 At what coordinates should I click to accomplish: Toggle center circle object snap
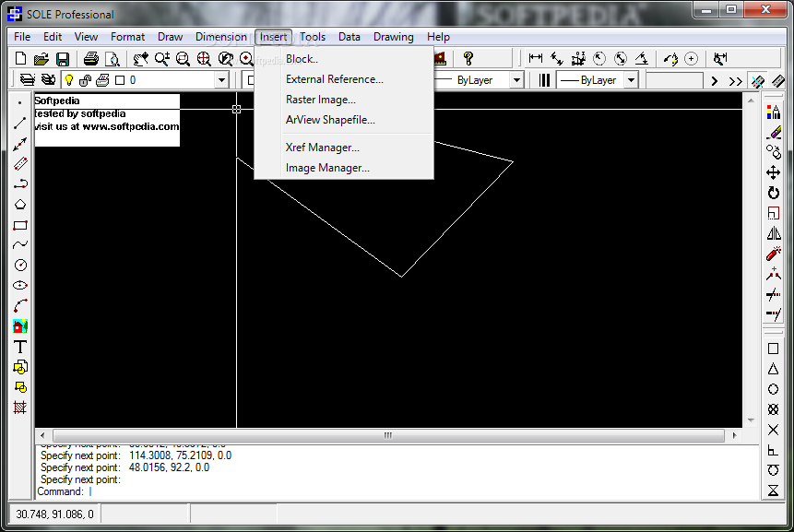(x=773, y=389)
